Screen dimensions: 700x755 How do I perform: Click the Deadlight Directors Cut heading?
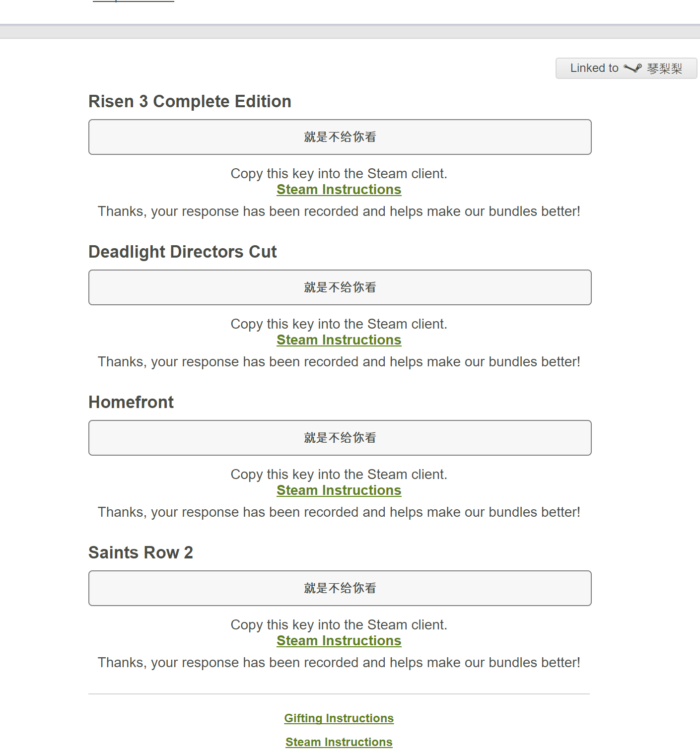coord(182,252)
